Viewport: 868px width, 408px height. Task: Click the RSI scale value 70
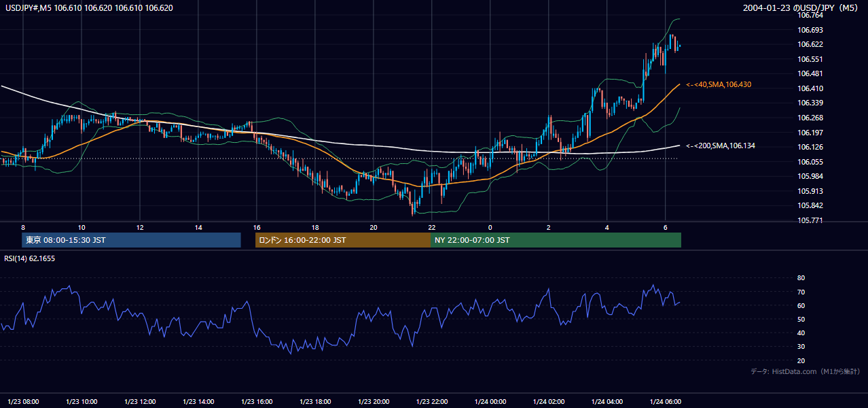coord(801,292)
